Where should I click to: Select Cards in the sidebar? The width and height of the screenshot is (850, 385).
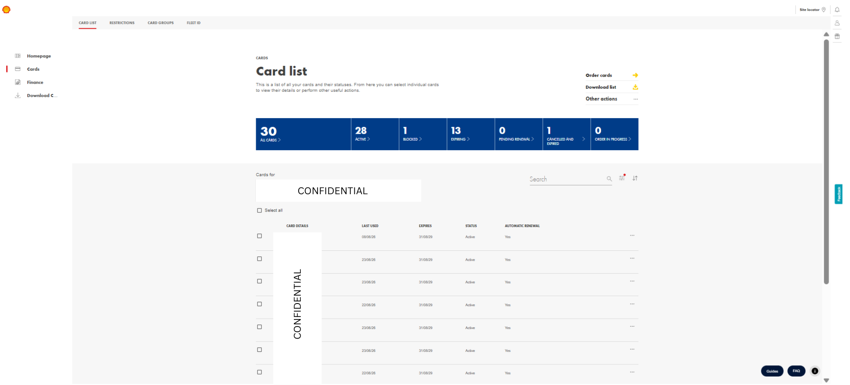point(33,69)
